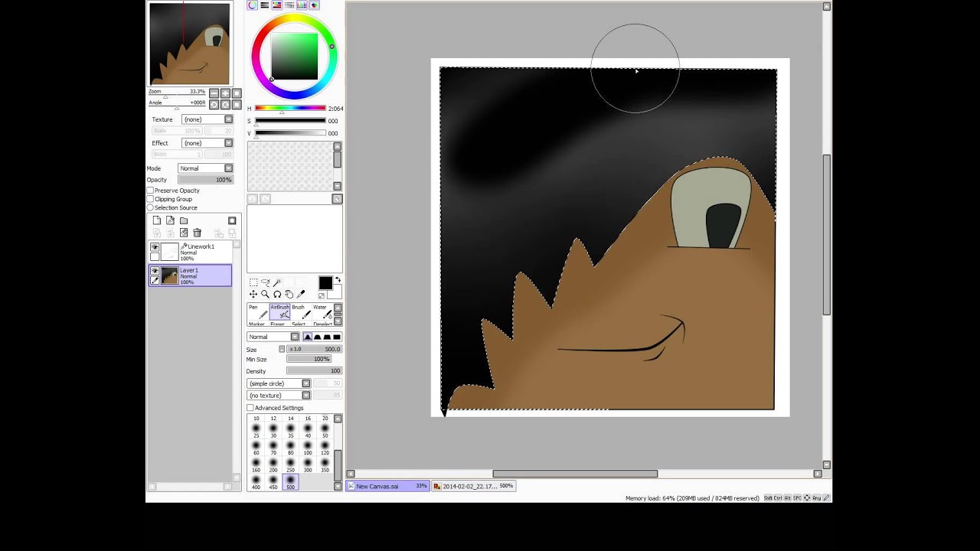Rotate the view clockwise

tap(225, 104)
